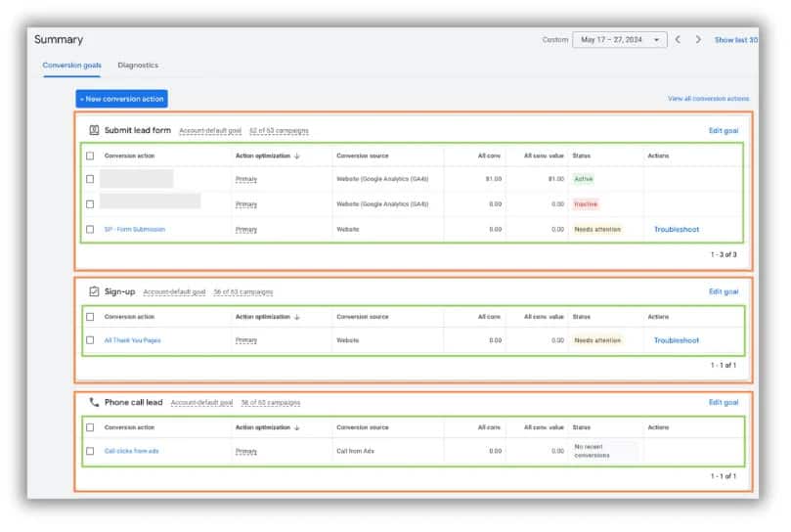
Task: Tick checkbox for the Active conversion row
Action: (x=90, y=179)
